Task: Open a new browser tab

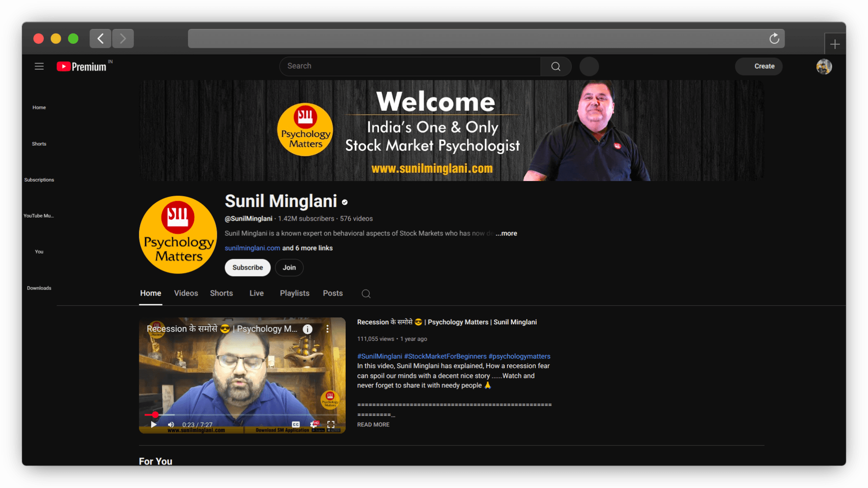Action: (x=835, y=44)
